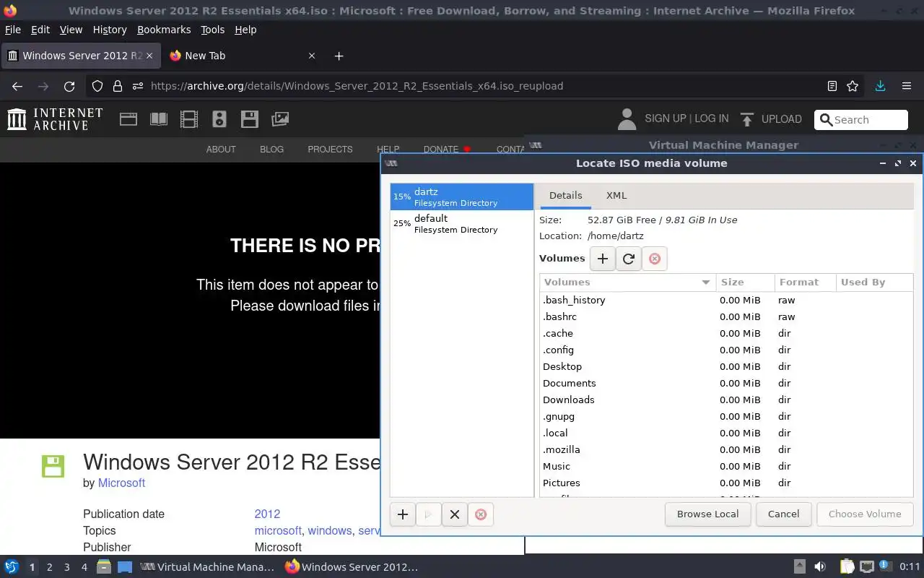Add new volume with plus button
The image size is (924, 578).
[x=603, y=259]
